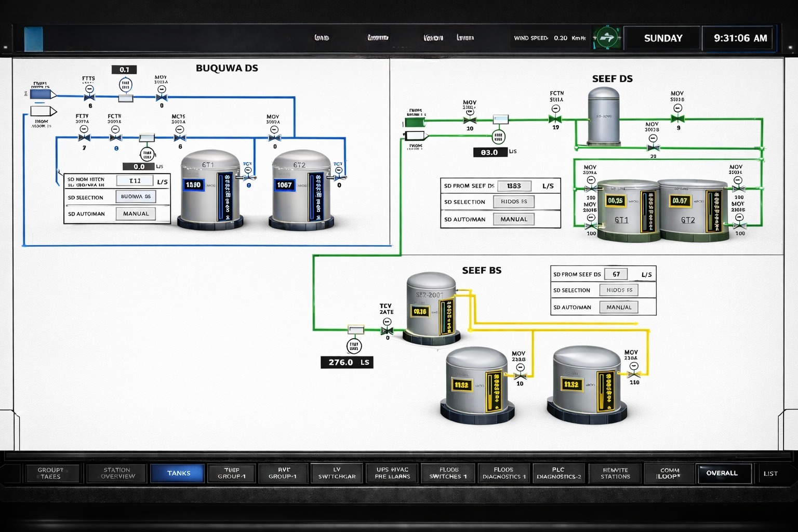Select the Seef DS surge vessel icon

[603, 116]
